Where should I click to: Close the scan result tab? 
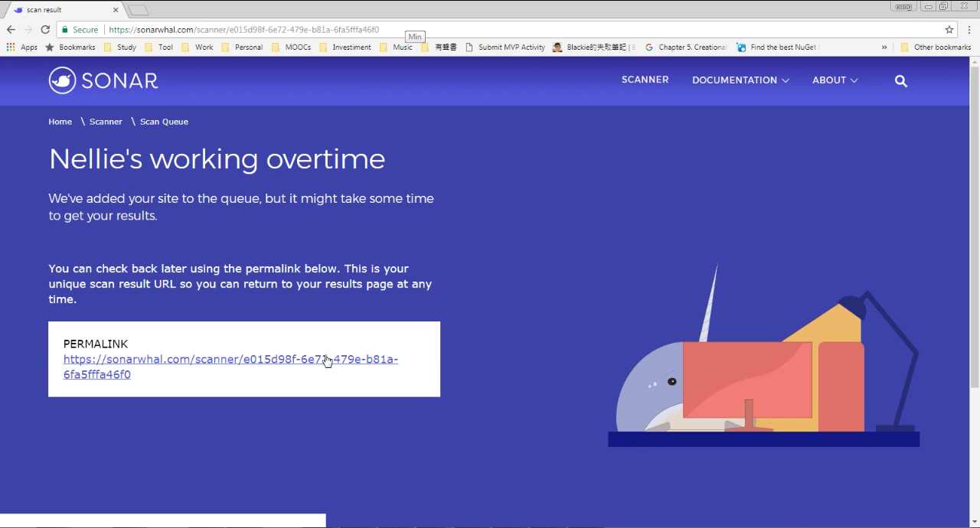pos(116,10)
